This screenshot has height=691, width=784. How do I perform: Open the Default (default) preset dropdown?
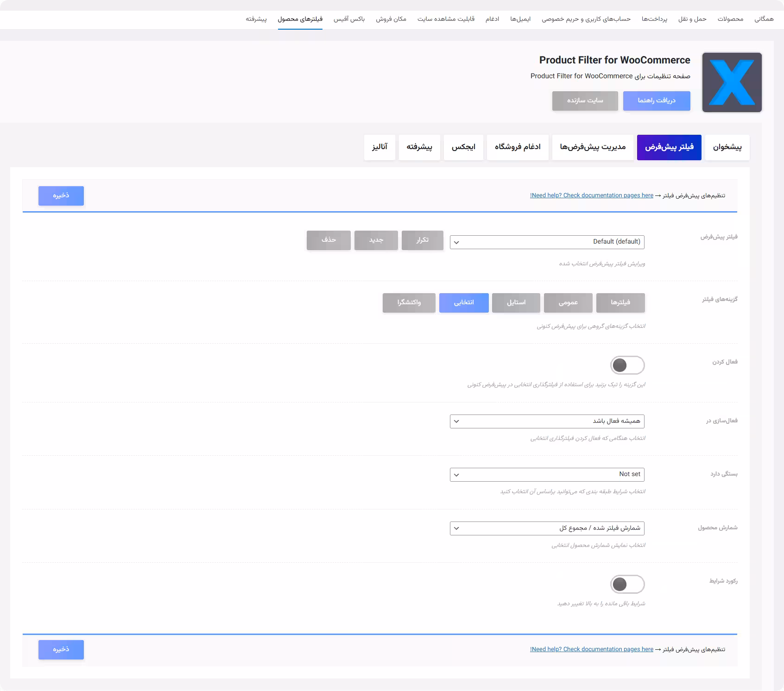pos(547,242)
